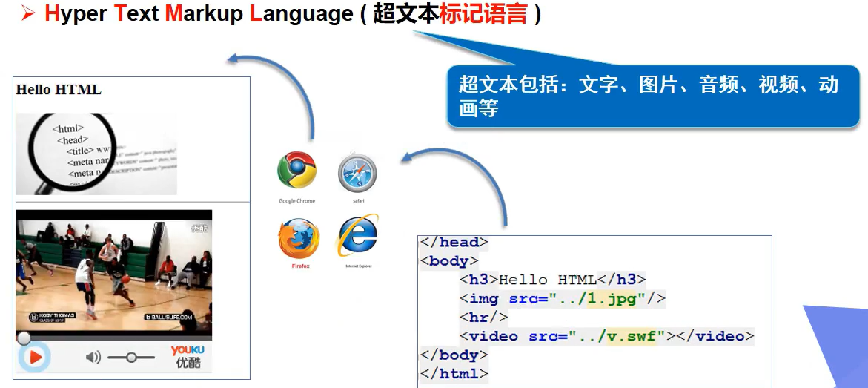This screenshot has width=868, height=388.
Task: Click the 'Internet Explorer' label
Action: tap(359, 266)
